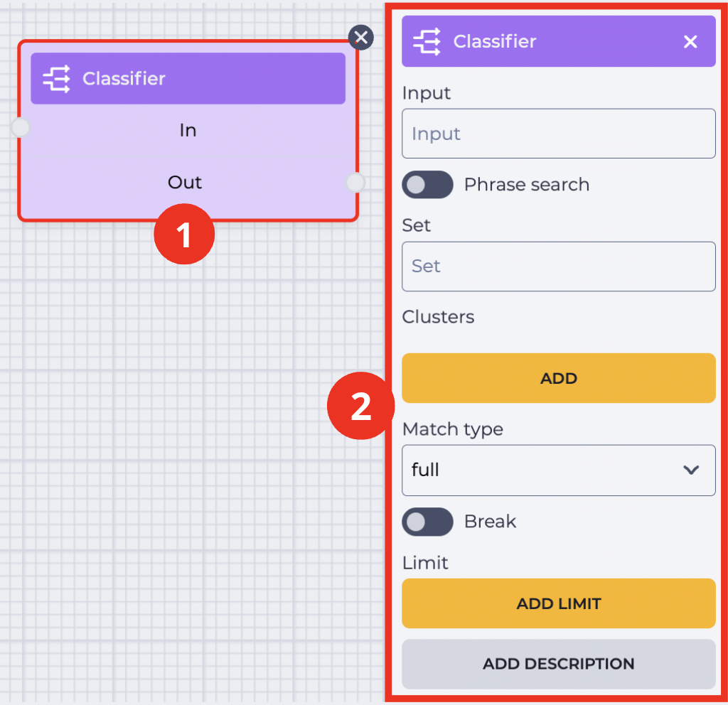
Task: Focus the Input text field
Action: point(559,134)
